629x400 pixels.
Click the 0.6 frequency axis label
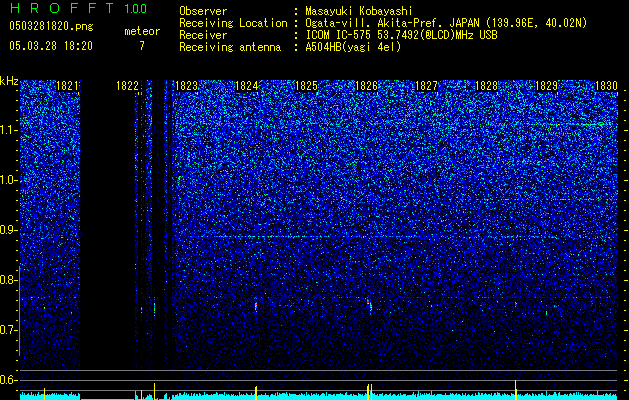9,380
